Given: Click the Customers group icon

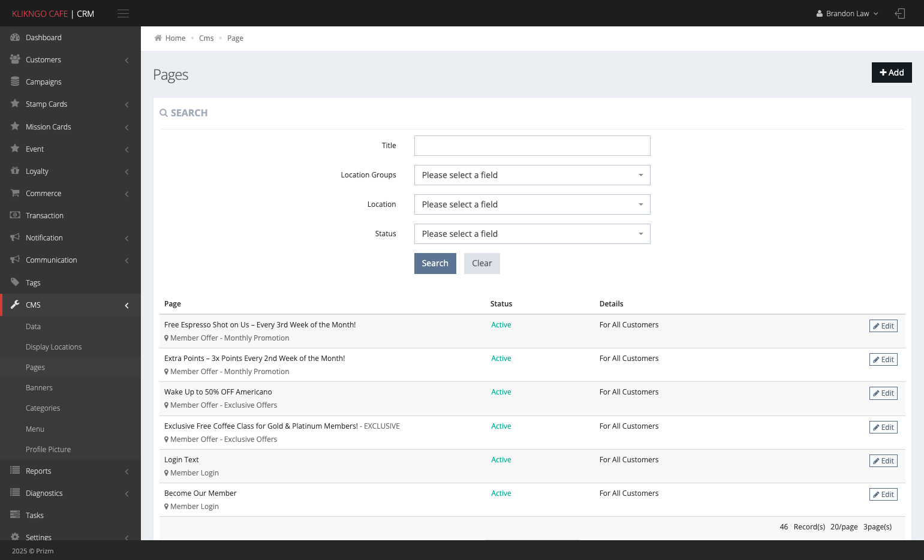Looking at the screenshot, I should click(15, 59).
